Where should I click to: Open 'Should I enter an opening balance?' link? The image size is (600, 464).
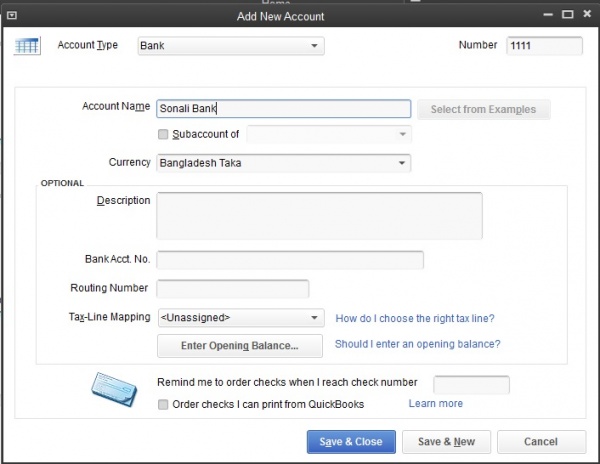[x=417, y=344]
